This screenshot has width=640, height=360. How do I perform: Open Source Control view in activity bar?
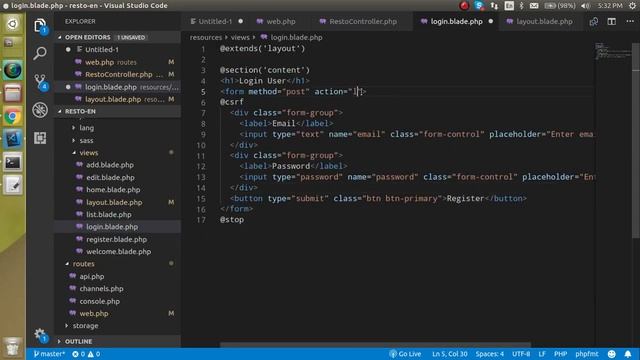(40, 81)
